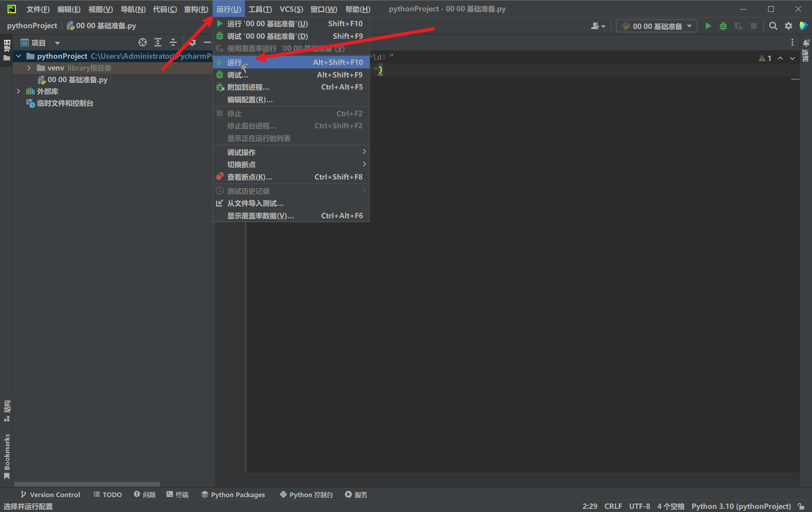Toggle the Project tool window sidebar button
Viewport: 812px width, 512px height.
click(7, 50)
